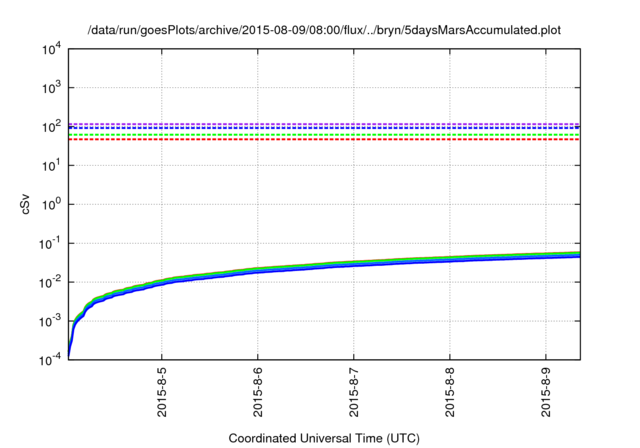
Task: Select the 10^1 y-axis tick label
Action: tap(51, 165)
